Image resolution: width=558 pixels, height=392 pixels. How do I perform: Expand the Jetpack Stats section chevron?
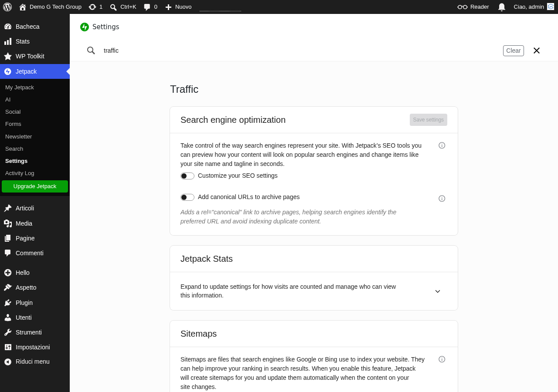(x=438, y=291)
